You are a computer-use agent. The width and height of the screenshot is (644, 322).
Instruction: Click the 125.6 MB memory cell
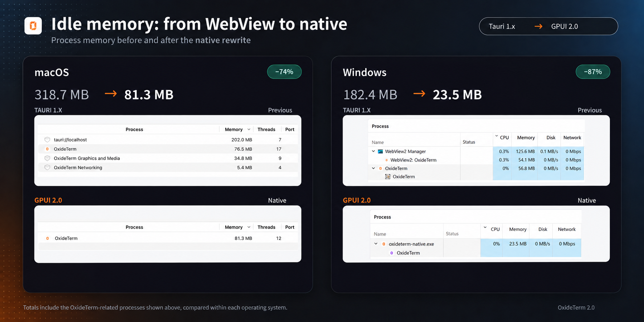[x=525, y=151]
